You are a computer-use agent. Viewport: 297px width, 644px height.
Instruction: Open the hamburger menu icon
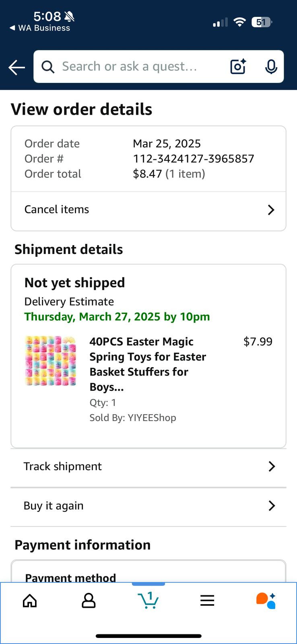pyautogui.click(x=207, y=601)
